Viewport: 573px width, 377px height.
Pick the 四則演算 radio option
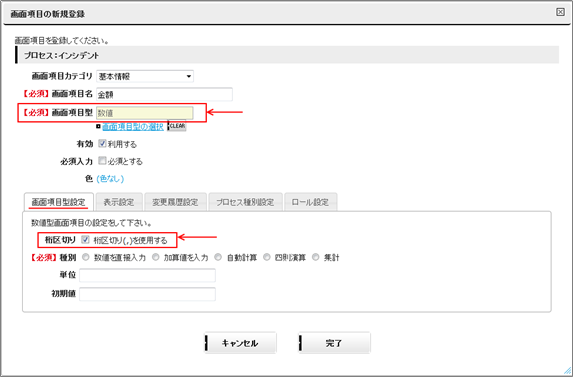click(267, 257)
